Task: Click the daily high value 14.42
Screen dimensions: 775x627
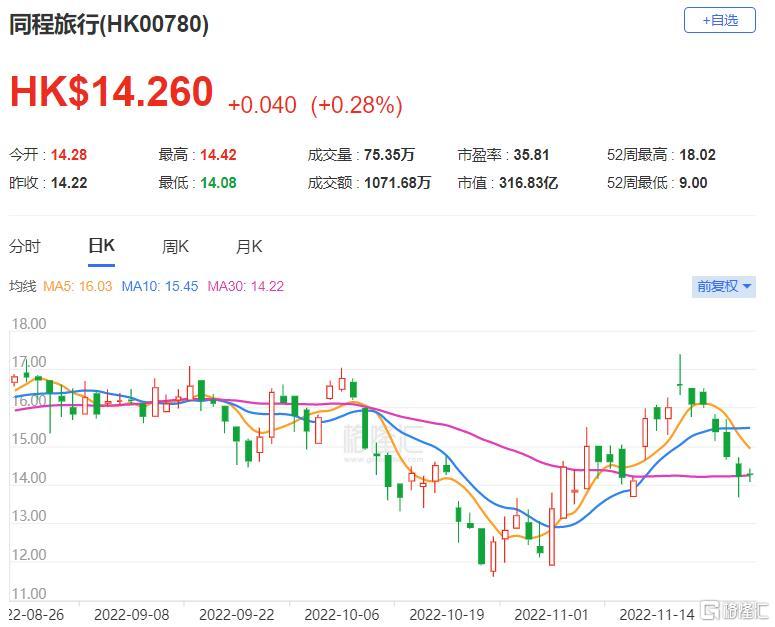Action: 218,155
